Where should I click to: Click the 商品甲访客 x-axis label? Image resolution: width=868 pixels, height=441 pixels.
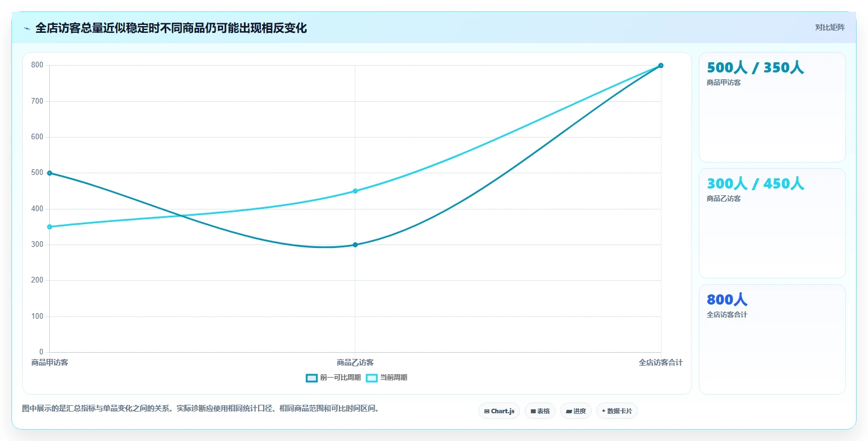pyautogui.click(x=50, y=362)
